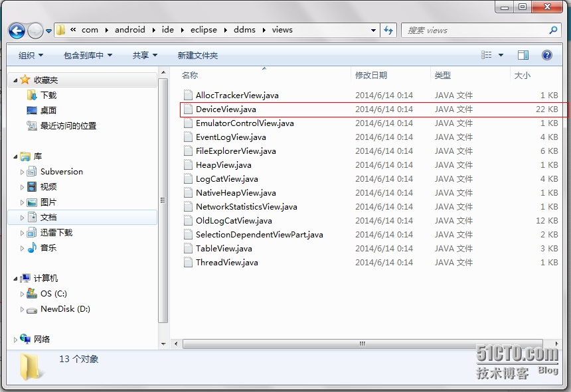
Task: Click the TableView.java file icon
Action: click(188, 249)
